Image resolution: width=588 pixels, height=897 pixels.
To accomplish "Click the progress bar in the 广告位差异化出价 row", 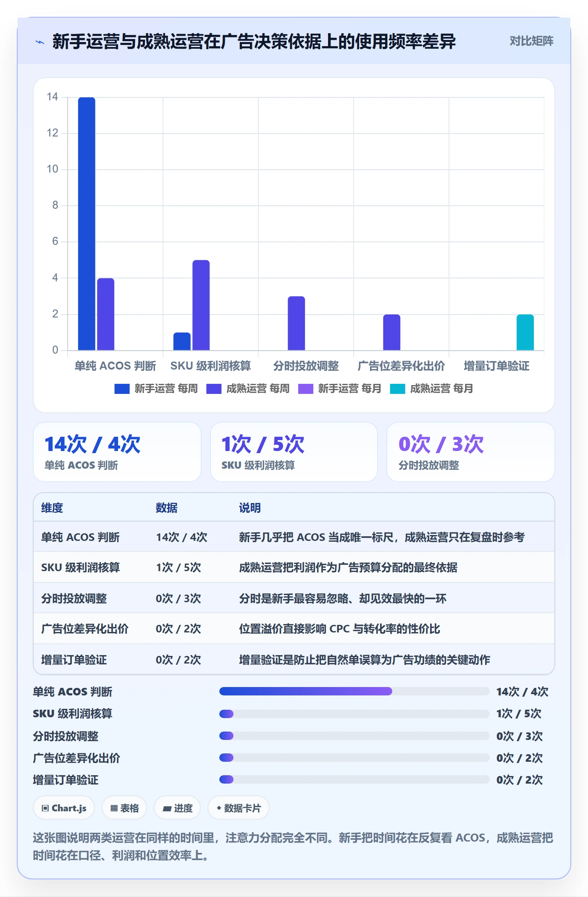I will click(x=354, y=758).
